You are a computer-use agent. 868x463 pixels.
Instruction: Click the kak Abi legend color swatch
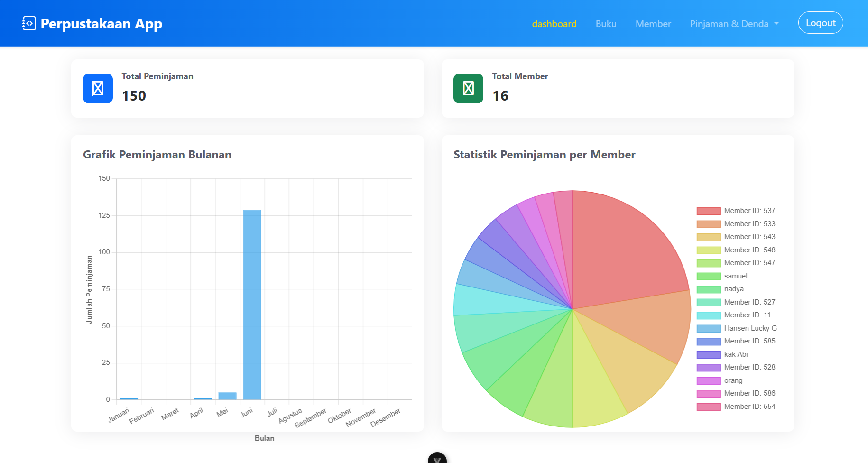[x=708, y=354]
